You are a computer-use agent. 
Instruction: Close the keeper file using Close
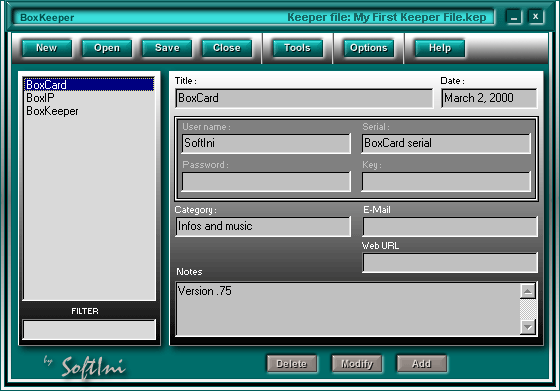pyautogui.click(x=227, y=48)
